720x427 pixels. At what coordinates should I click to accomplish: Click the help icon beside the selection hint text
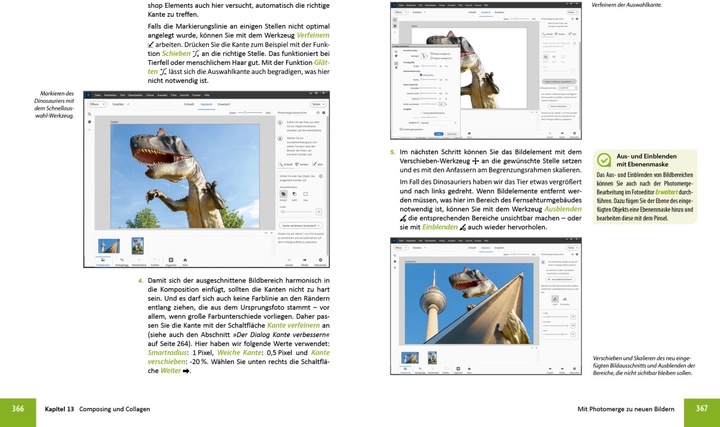pos(321,176)
